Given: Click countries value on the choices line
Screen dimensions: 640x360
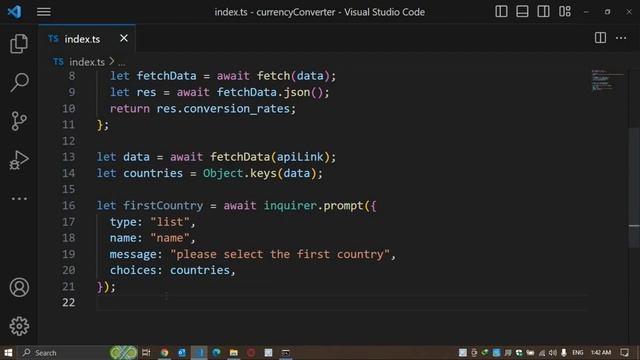Looking at the screenshot, I should (x=200, y=270).
